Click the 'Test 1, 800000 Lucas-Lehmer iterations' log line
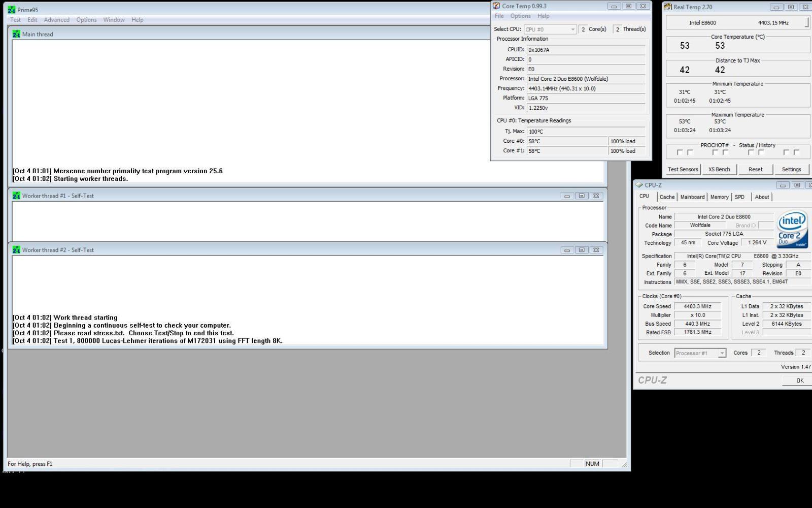812x508 pixels. point(148,341)
